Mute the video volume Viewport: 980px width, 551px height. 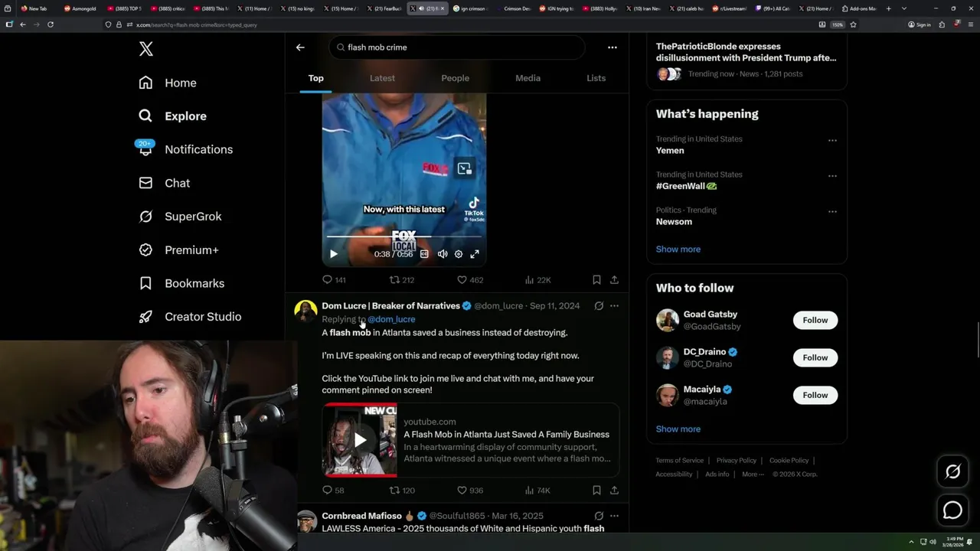click(x=442, y=254)
